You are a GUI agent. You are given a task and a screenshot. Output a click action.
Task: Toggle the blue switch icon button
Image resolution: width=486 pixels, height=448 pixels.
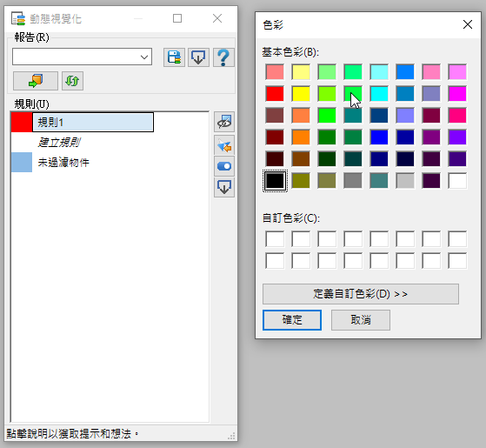coord(224,166)
